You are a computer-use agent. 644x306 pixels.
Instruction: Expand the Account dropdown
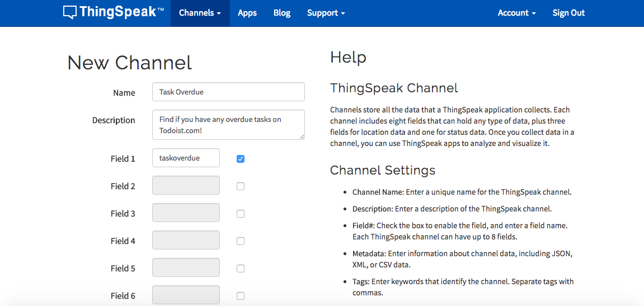(x=516, y=13)
